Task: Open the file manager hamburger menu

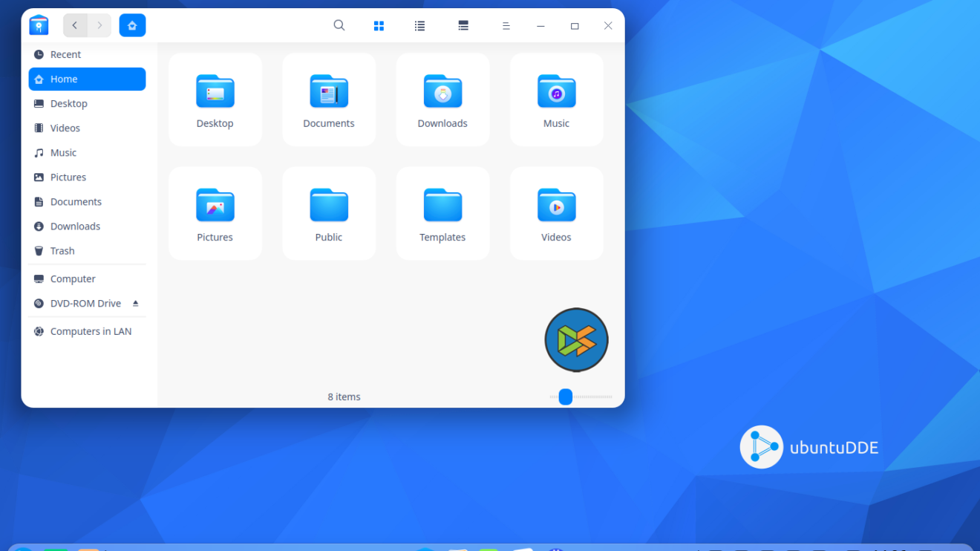Action: click(x=506, y=26)
